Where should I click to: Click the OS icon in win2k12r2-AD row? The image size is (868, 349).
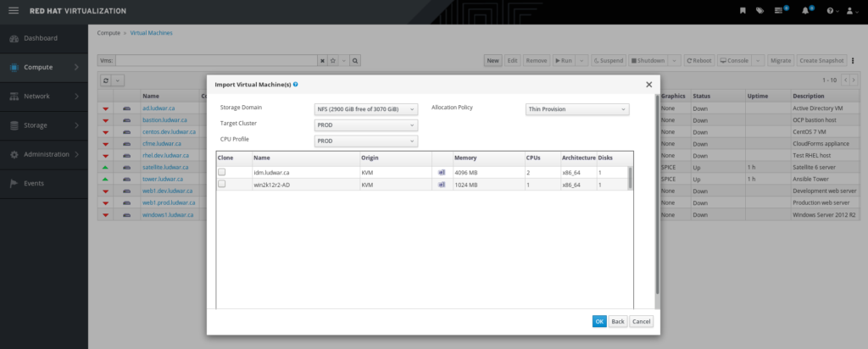click(441, 185)
